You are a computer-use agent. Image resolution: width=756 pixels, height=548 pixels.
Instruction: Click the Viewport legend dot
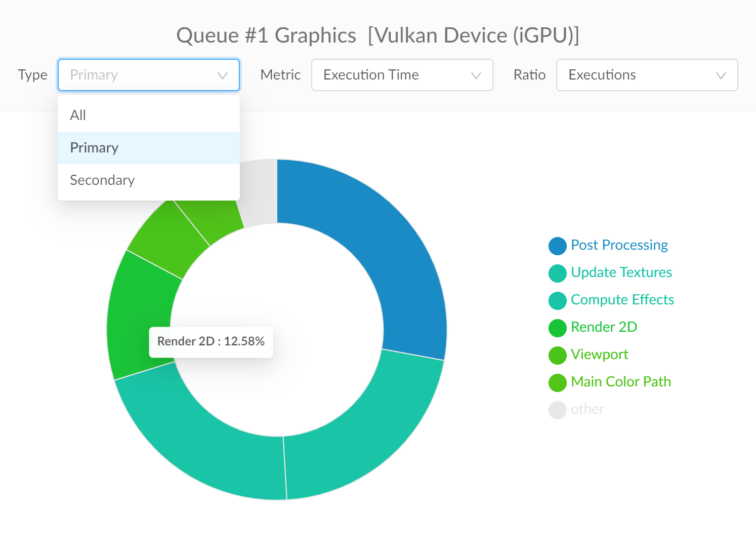tap(558, 356)
